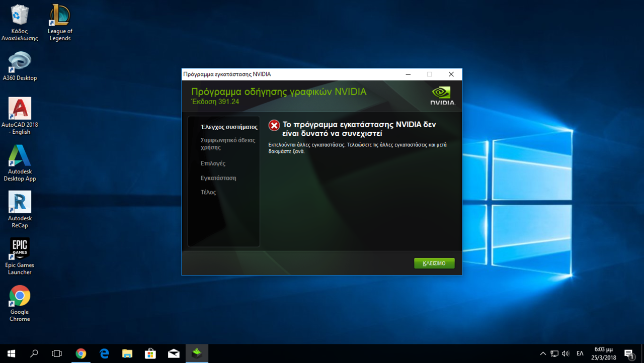Viewport: 644px width, 363px height.
Task: Open the Windows Start menu
Action: click(x=11, y=353)
